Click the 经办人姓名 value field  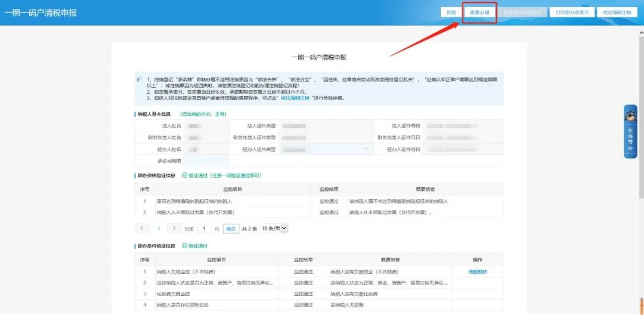coord(206,150)
